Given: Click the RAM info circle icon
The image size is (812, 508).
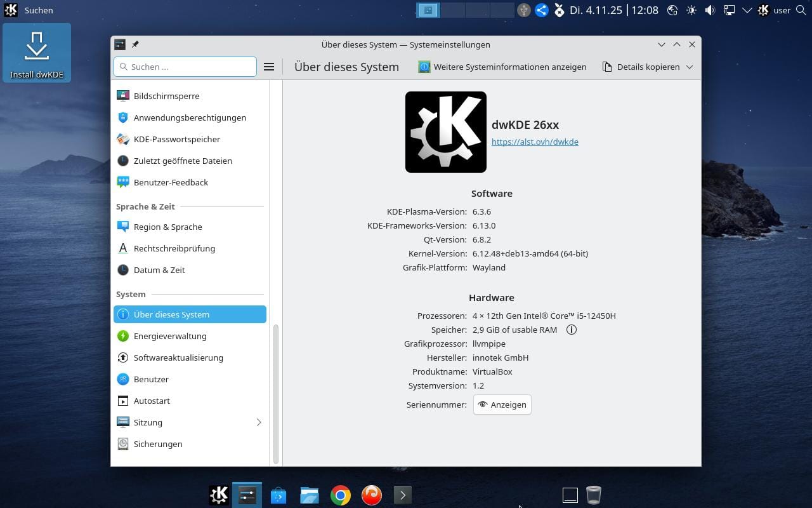Looking at the screenshot, I should coord(571,330).
